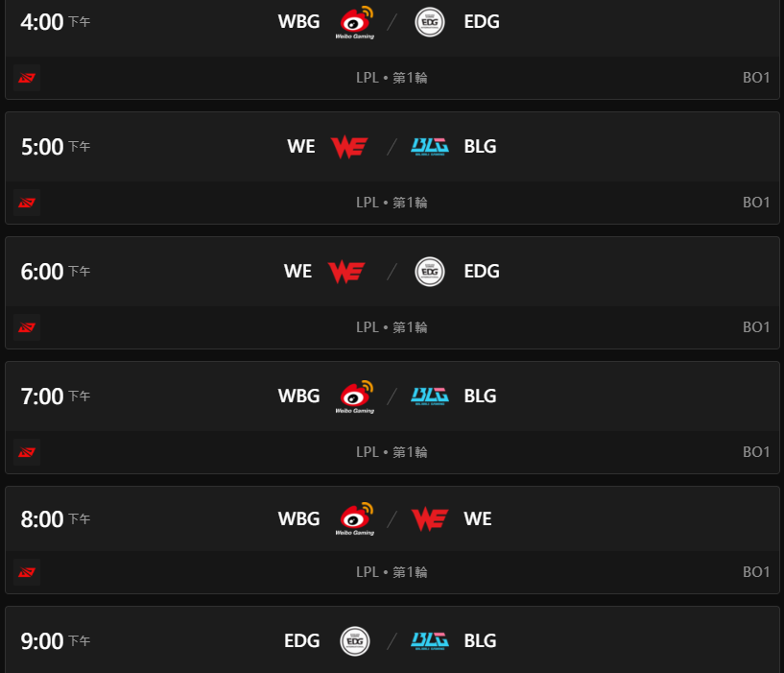Click the BLG logo in the 9:00 match
Image resolution: width=784 pixels, height=673 pixels.
(429, 640)
